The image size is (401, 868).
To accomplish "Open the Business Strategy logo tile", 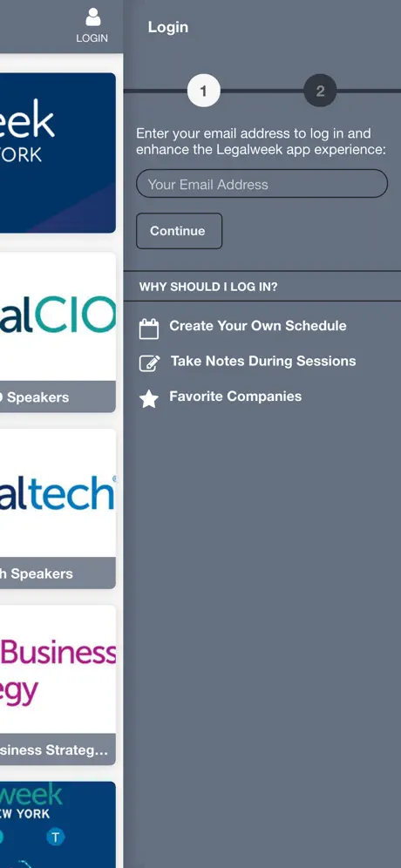I will [58, 669].
